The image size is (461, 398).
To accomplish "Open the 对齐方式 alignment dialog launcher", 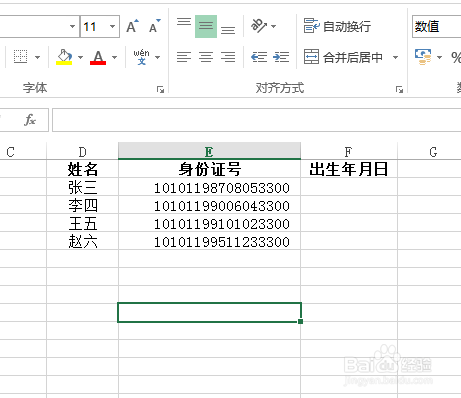I will click(x=399, y=89).
